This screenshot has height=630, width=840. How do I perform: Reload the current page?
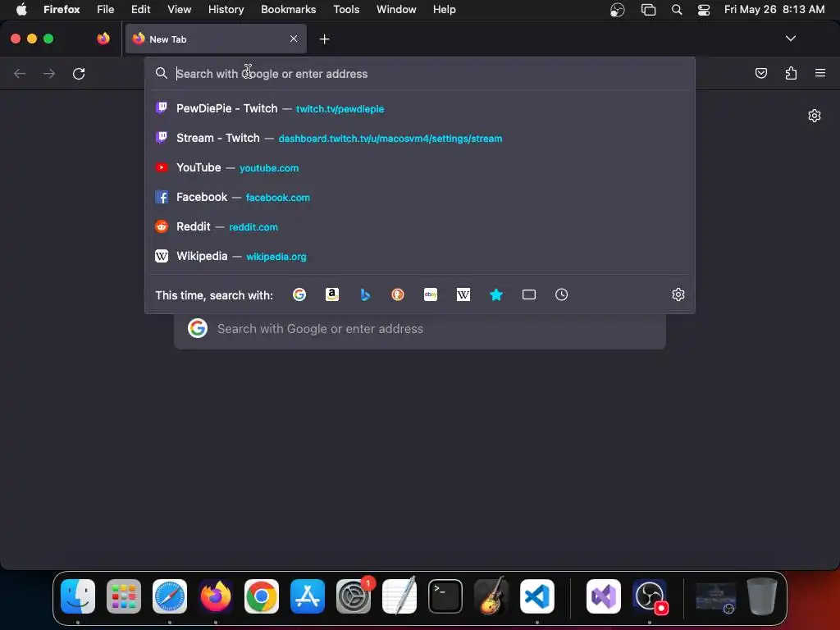click(x=79, y=73)
